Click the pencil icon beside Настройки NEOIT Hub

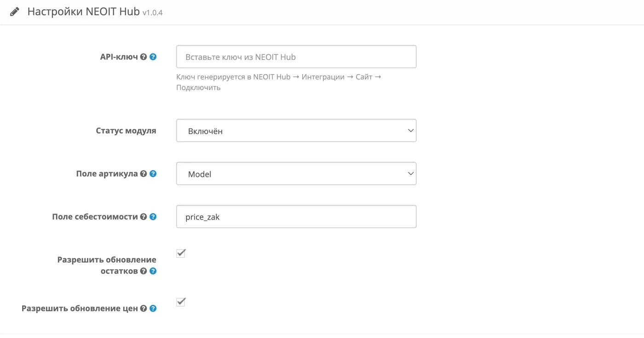click(15, 12)
